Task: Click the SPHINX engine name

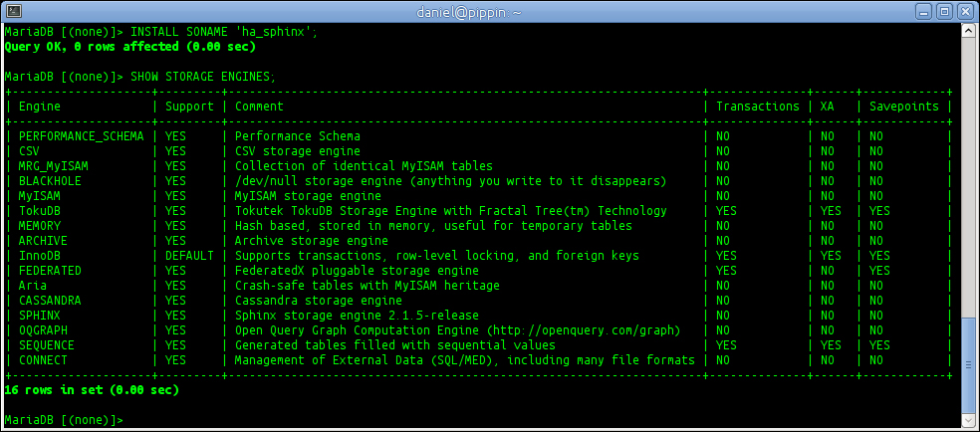Action: tap(40, 316)
